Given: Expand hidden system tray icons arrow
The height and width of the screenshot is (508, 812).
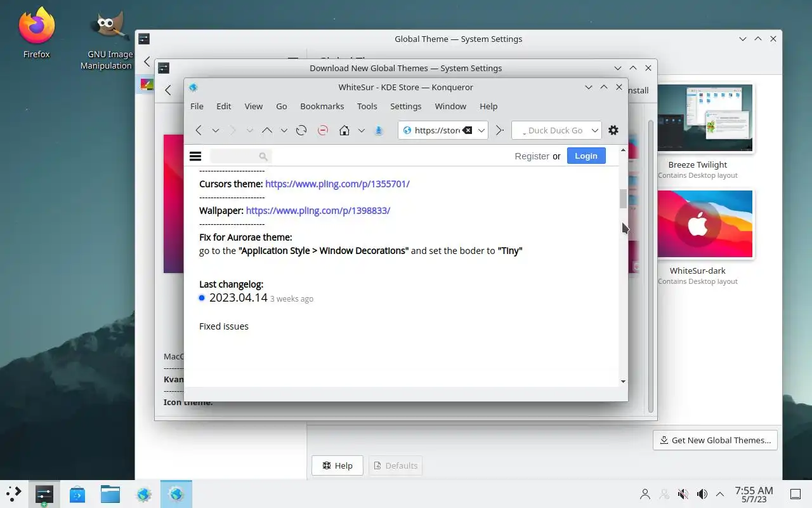Looking at the screenshot, I should click(720, 494).
